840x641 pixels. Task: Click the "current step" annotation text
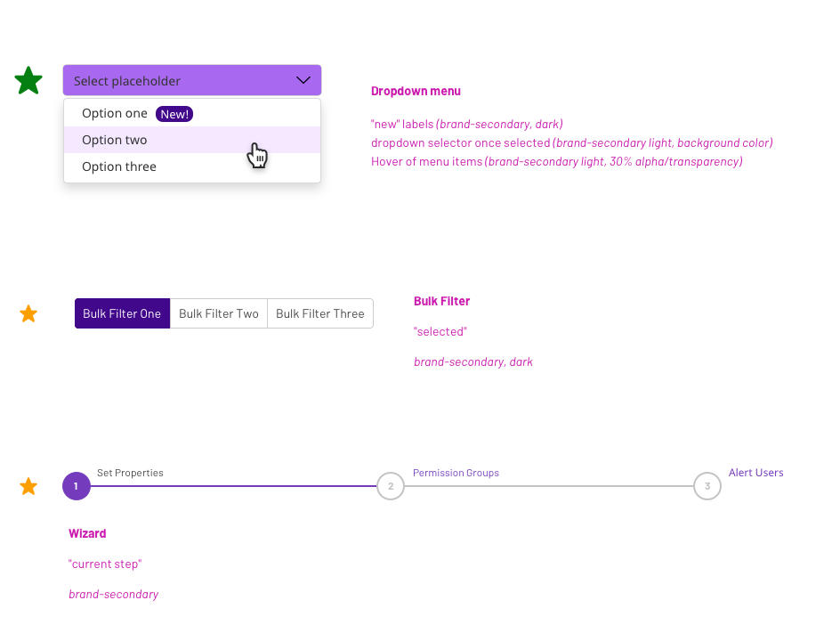pos(105,564)
